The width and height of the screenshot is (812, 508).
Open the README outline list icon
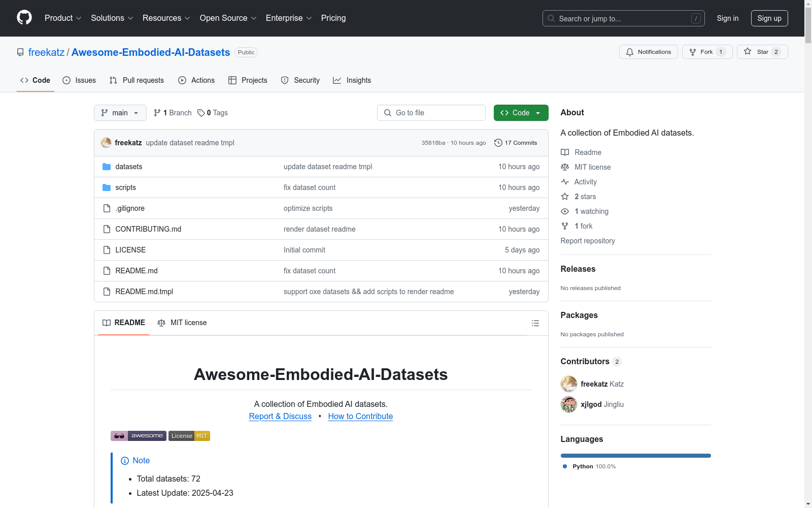point(535,323)
